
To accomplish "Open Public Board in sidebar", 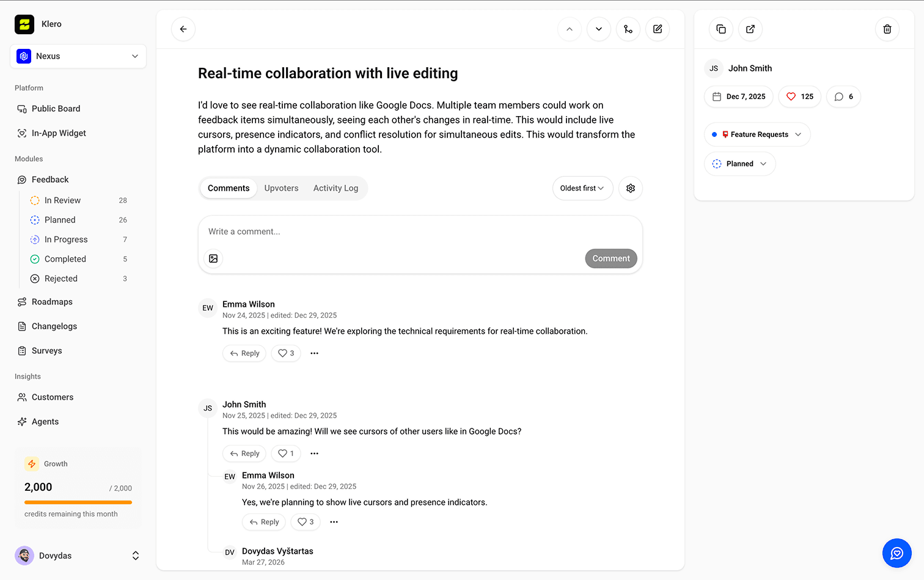I will (78, 109).
